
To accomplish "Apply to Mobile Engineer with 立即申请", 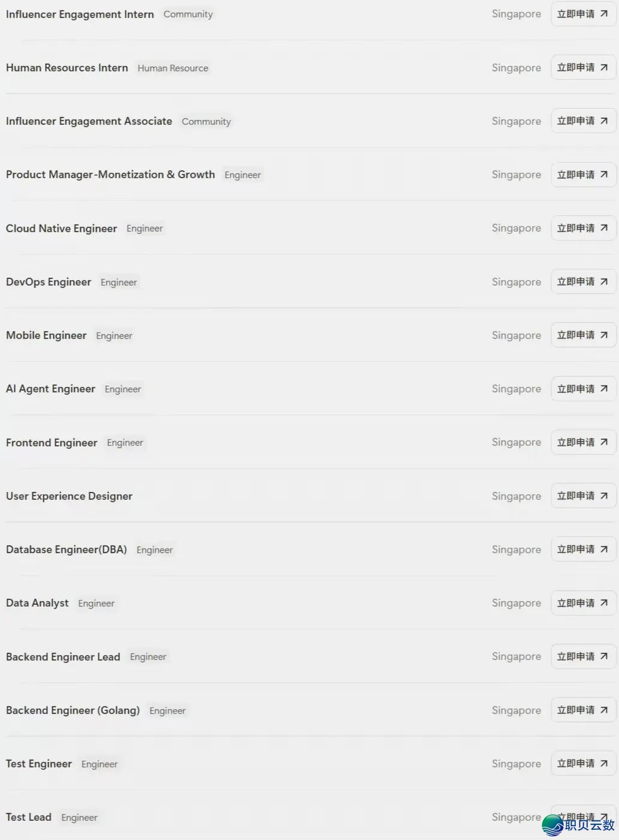I will (584, 335).
